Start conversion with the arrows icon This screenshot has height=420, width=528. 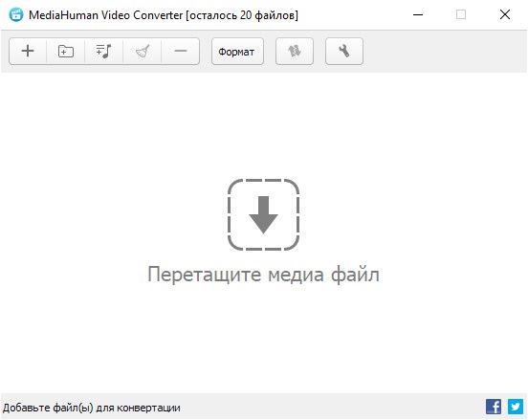click(x=295, y=52)
